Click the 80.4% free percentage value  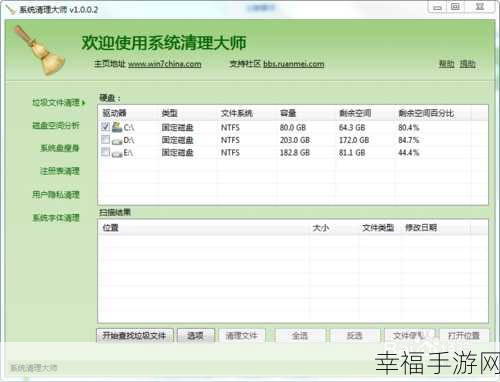409,127
